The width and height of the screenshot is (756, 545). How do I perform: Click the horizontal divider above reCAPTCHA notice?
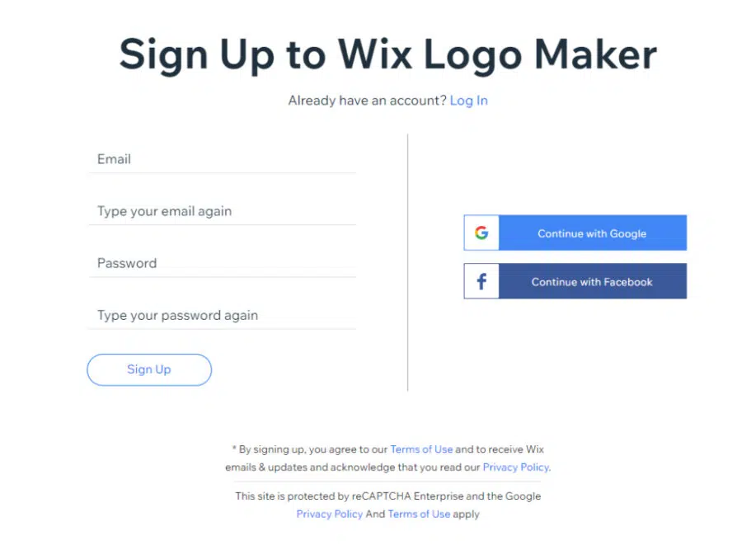tap(387, 482)
